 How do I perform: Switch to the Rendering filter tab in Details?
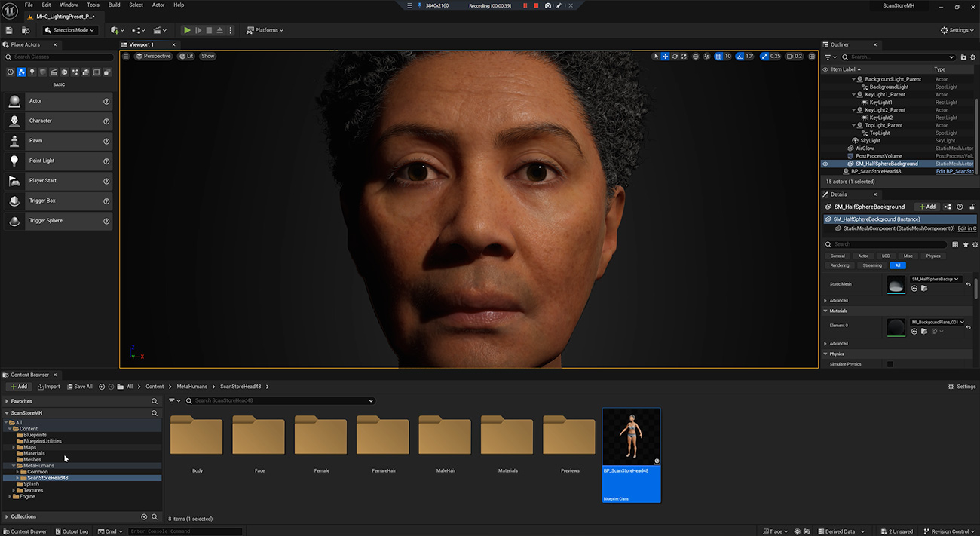point(840,265)
